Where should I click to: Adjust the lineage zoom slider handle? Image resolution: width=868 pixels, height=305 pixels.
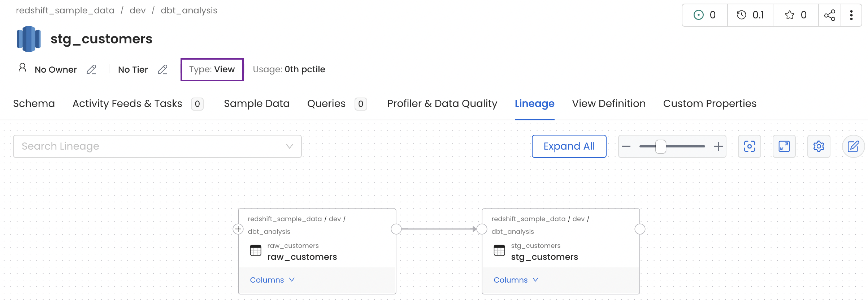[661, 146]
